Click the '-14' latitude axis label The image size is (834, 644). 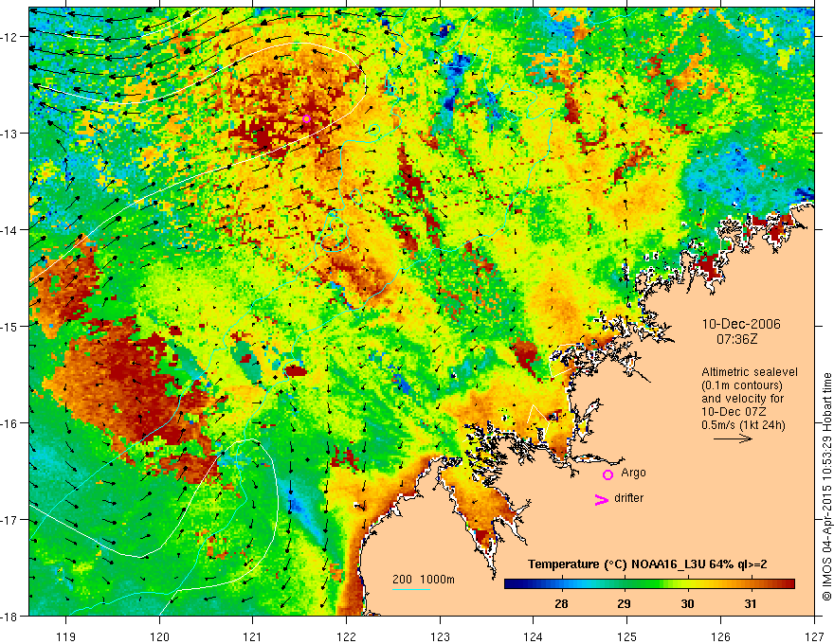(x=9, y=230)
